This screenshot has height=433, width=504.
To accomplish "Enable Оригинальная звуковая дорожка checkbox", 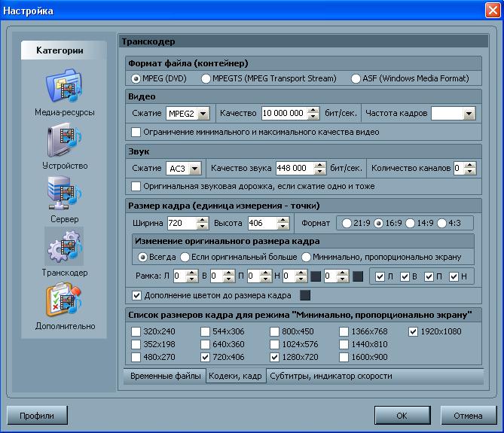I will pos(136,186).
